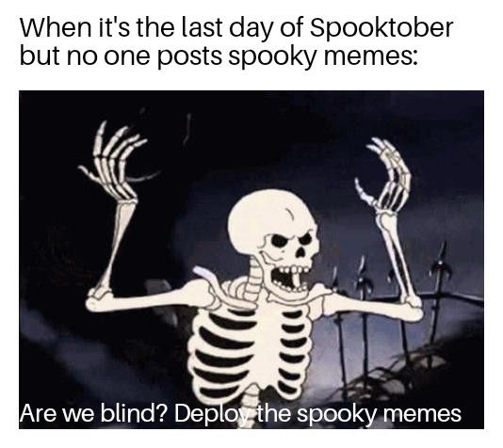Click the skeleton's left-side elbow joint
503x448 pixels.
click(x=100, y=298)
